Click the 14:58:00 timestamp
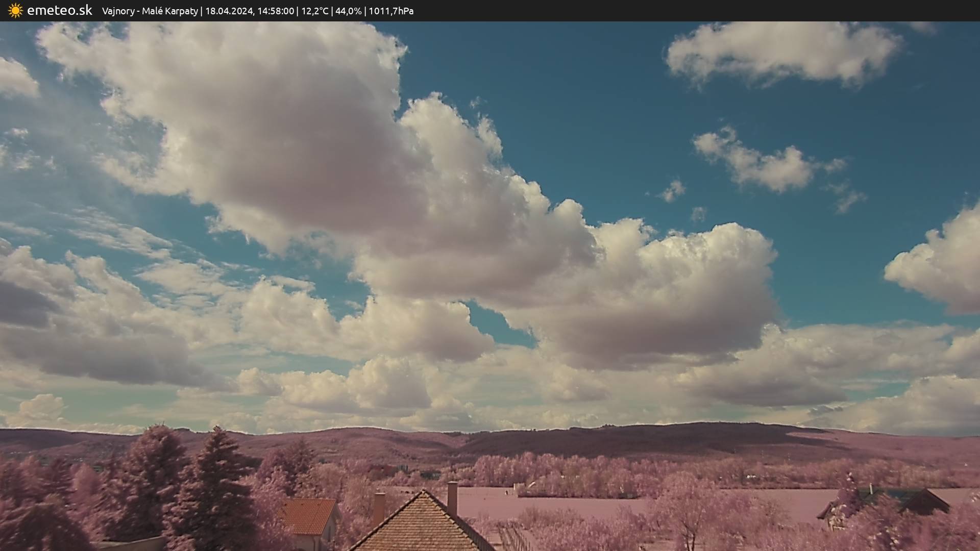Viewport: 980px width, 551px height. tap(276, 11)
